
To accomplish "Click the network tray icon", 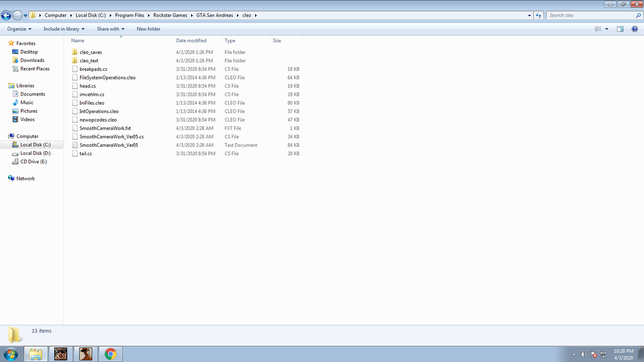I will point(603,354).
